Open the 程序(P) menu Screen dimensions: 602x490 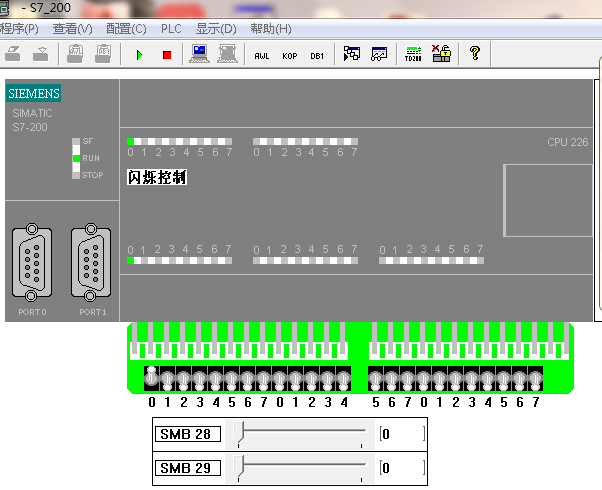18,29
